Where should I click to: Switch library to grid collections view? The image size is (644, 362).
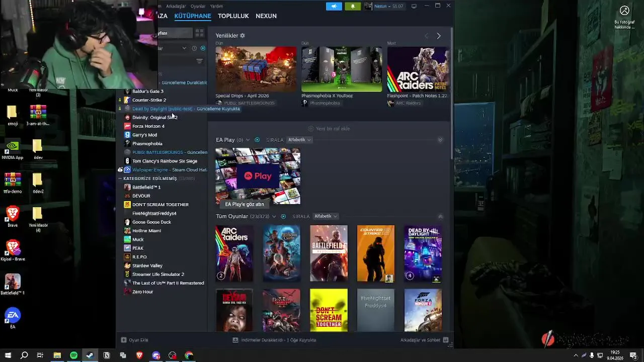click(x=200, y=33)
